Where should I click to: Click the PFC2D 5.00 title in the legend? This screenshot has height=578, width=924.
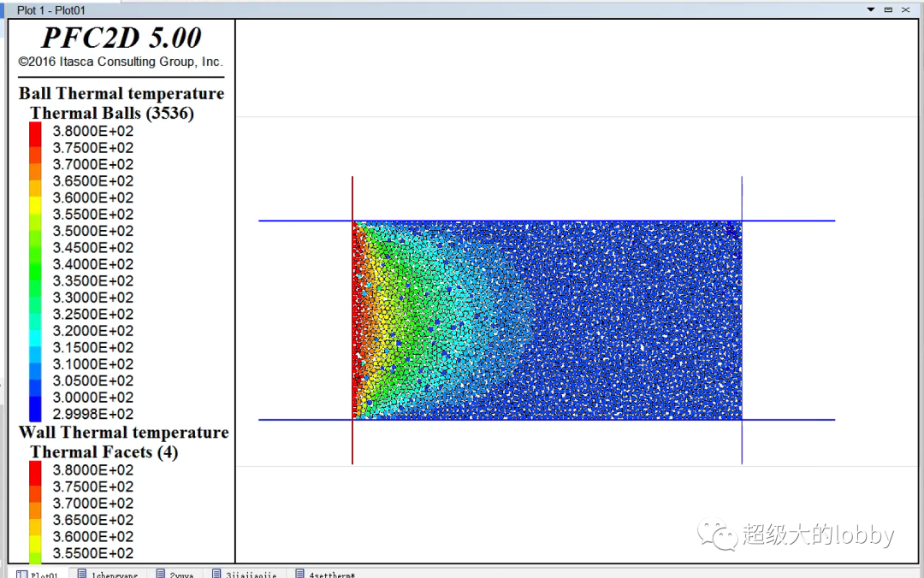coord(121,38)
